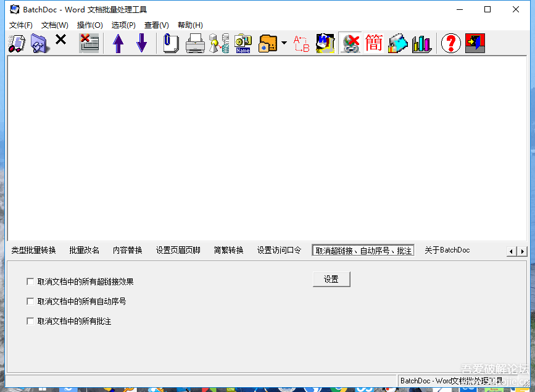Close the BatchDoc window

click(x=515, y=9)
